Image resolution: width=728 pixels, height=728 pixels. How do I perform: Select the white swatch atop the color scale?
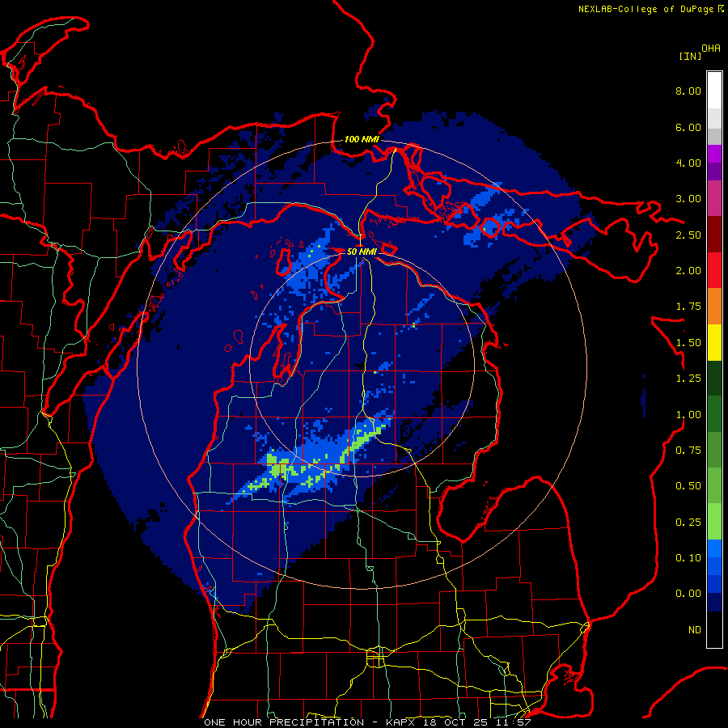(714, 90)
